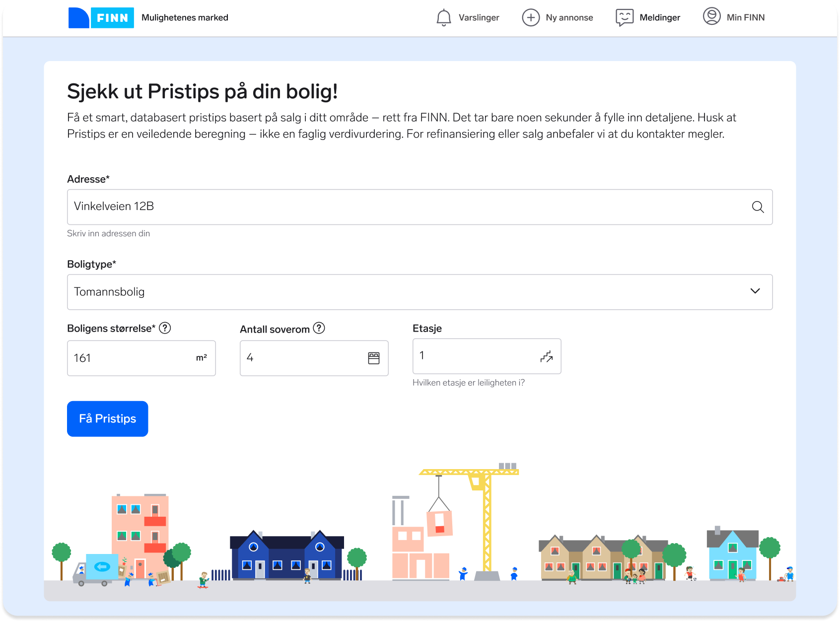The image size is (840, 622).
Task: Open Meldinger via the chat bubble icon
Action: (625, 17)
